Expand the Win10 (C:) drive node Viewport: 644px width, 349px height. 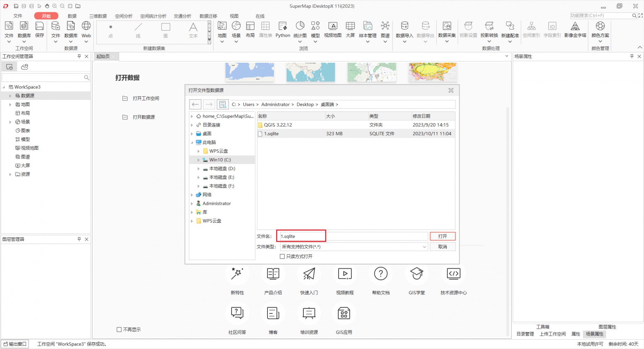click(199, 160)
